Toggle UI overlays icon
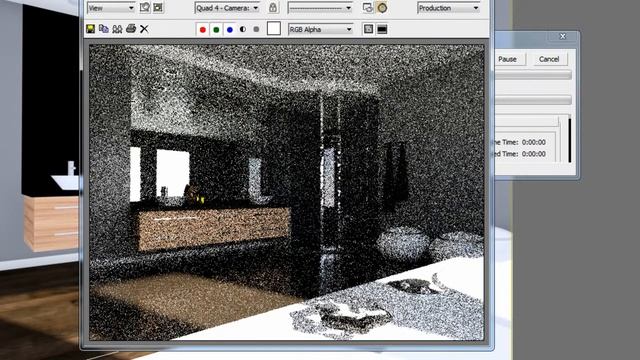The height and width of the screenshot is (360, 640). [x=368, y=29]
